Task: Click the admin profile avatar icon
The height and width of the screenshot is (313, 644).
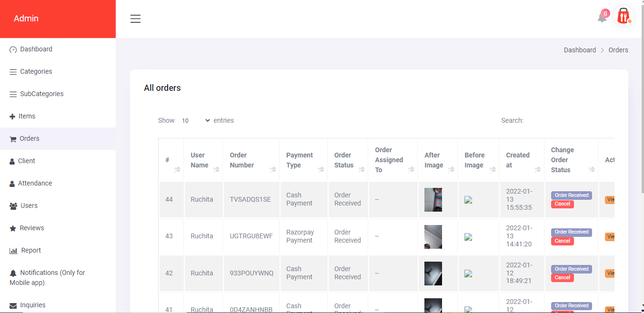Action: (x=624, y=16)
